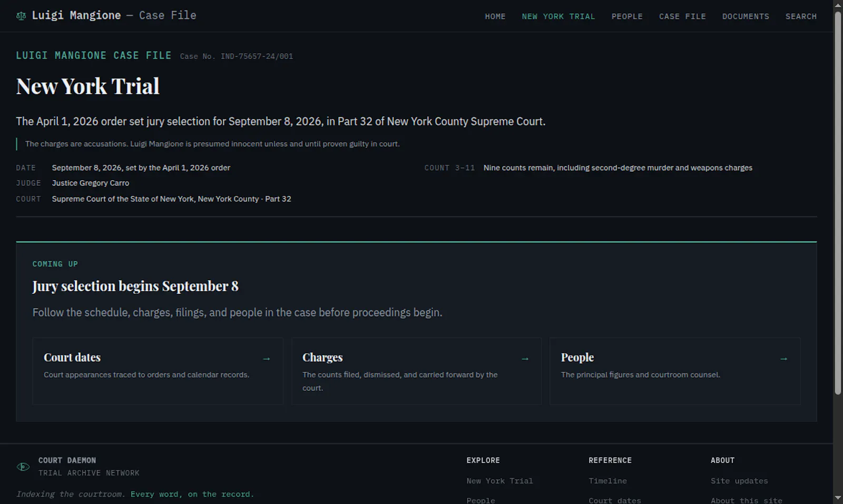
Task: Click the New York Trial page heading
Action: (x=88, y=86)
